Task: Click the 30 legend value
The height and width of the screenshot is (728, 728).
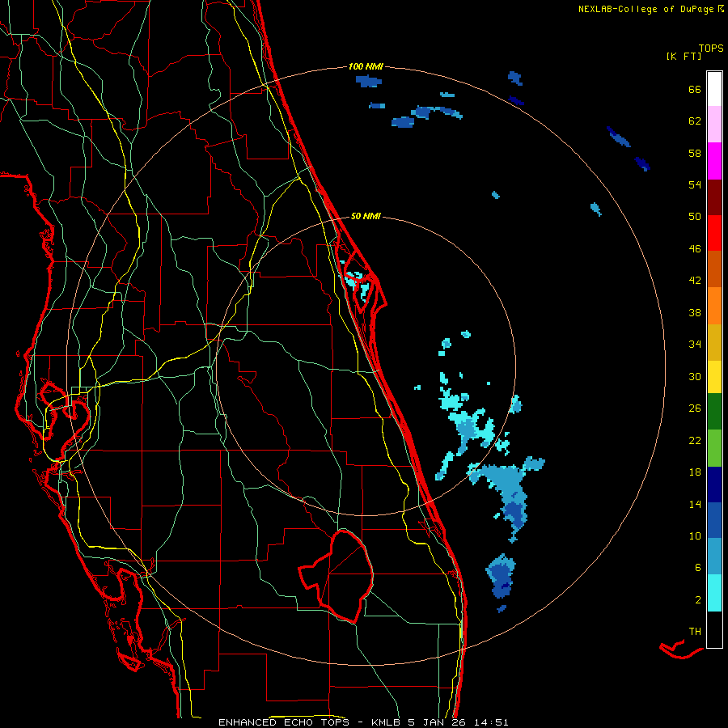Action: click(x=695, y=376)
